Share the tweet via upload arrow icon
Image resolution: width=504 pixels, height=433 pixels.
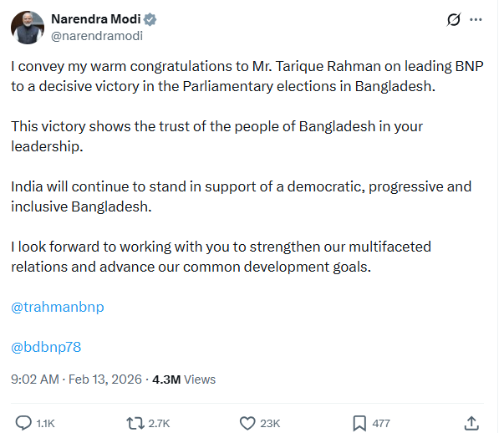click(471, 423)
